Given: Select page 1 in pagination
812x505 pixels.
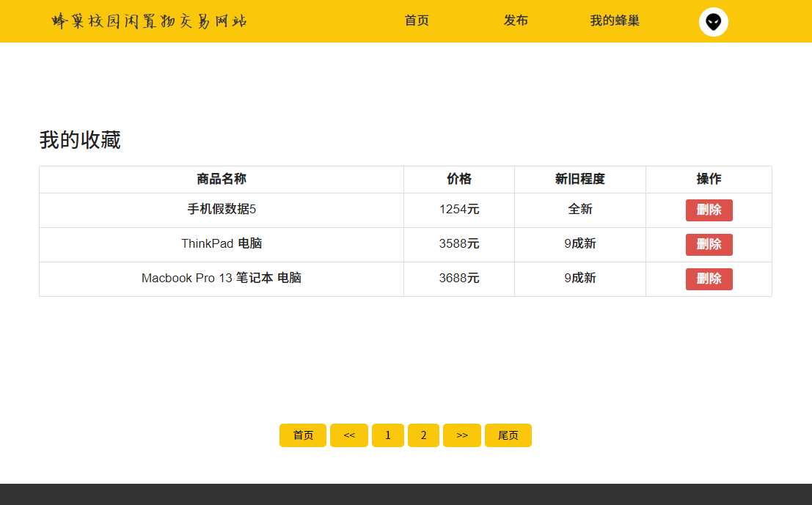Looking at the screenshot, I should pyautogui.click(x=388, y=435).
